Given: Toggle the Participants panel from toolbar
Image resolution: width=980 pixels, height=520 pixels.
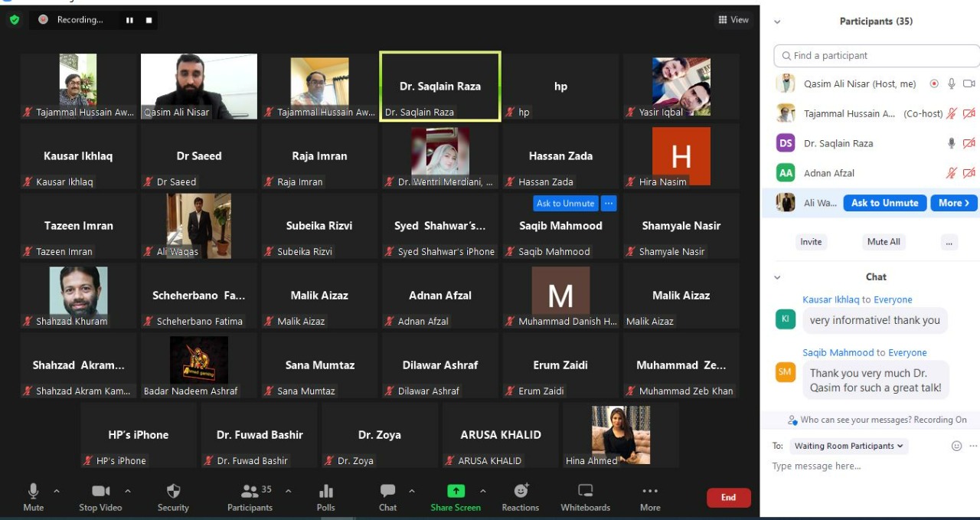Looking at the screenshot, I should [x=250, y=492].
